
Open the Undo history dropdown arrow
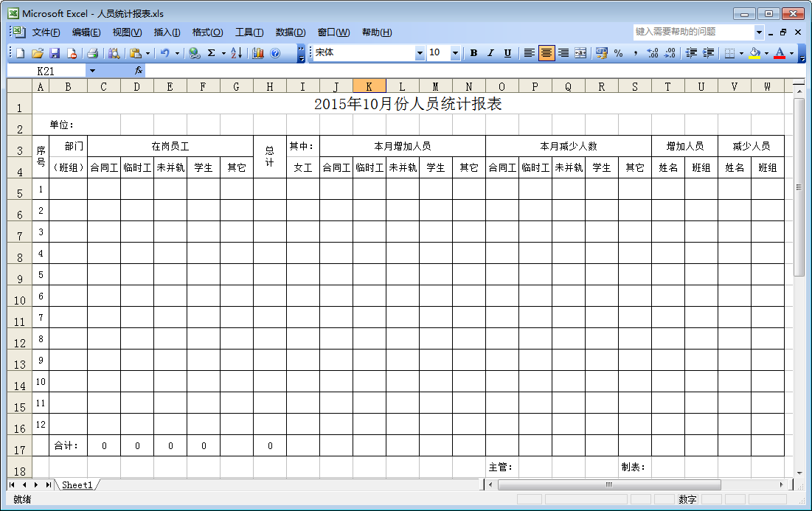[x=177, y=53]
